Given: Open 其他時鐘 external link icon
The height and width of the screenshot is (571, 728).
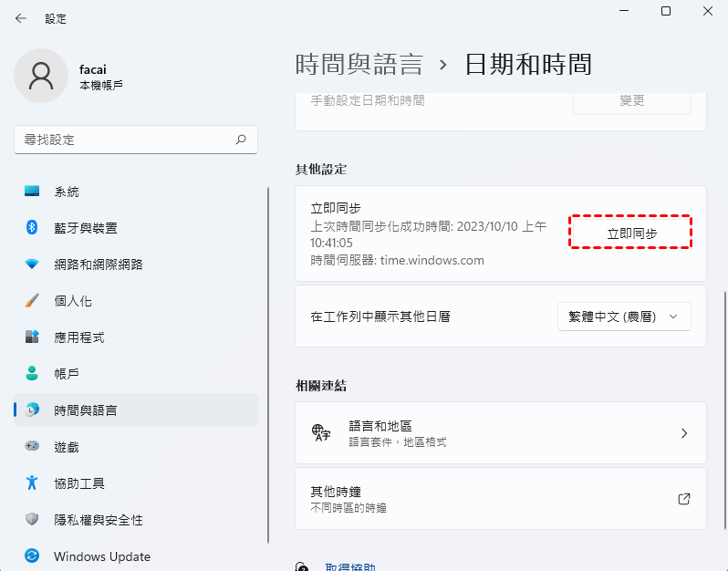Looking at the screenshot, I should tap(684, 499).
